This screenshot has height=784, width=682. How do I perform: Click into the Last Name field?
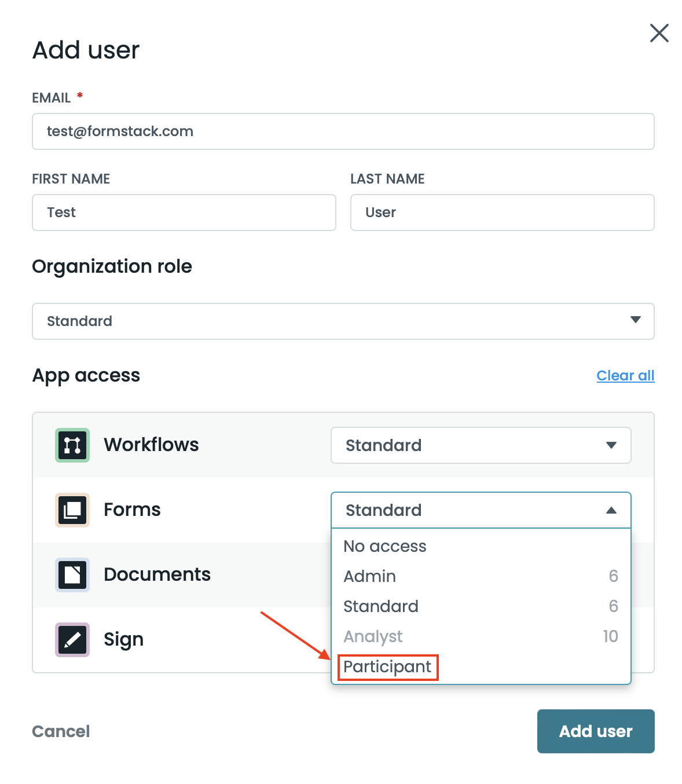tap(502, 213)
